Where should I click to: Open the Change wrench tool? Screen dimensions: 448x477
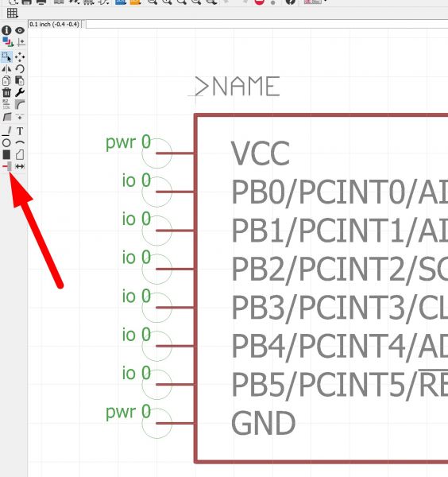(20, 92)
